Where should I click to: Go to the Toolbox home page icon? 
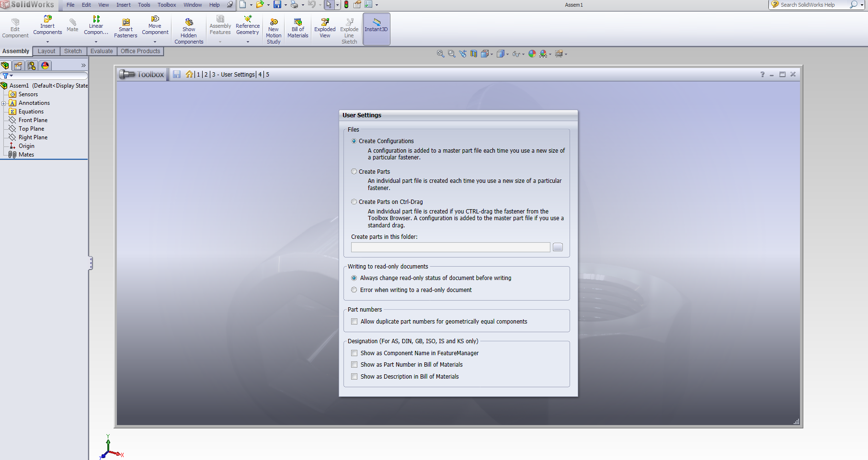190,74
